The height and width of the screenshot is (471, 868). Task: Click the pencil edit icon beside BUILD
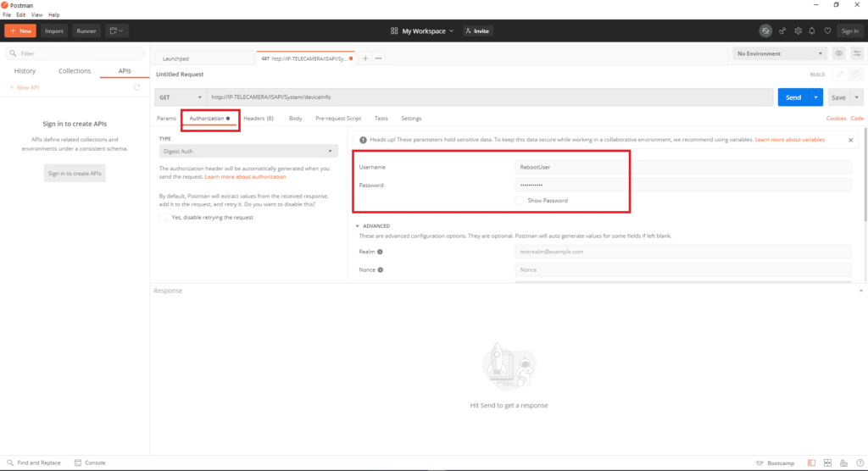(840, 75)
